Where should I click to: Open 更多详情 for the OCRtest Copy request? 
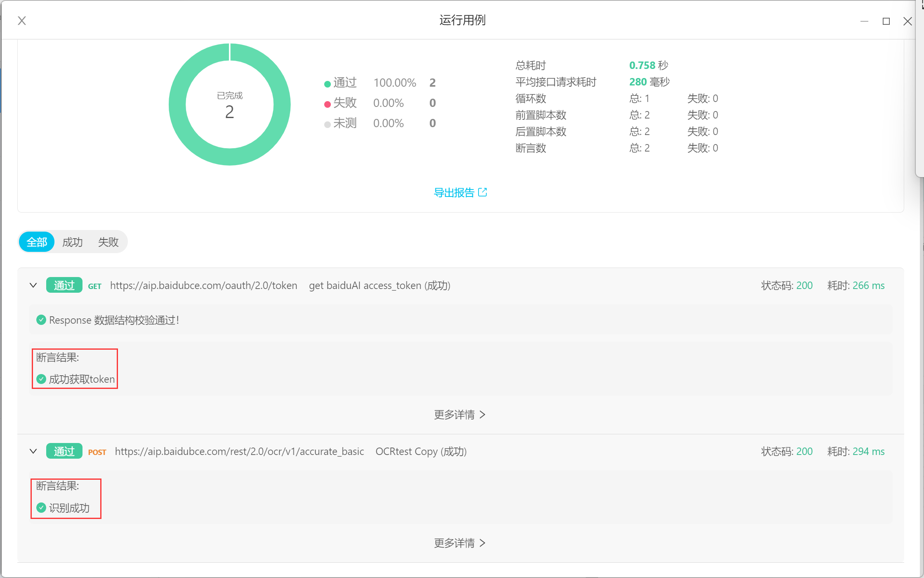pos(460,543)
